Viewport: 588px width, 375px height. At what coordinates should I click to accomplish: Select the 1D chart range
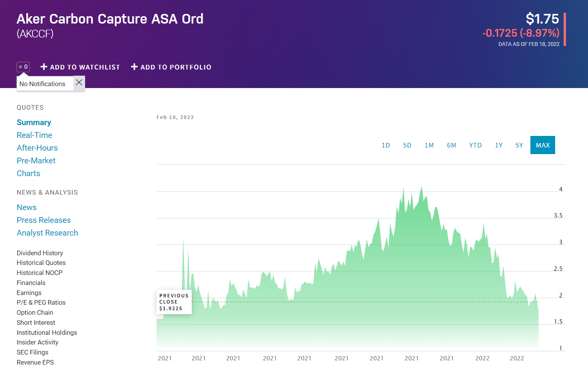(x=386, y=145)
